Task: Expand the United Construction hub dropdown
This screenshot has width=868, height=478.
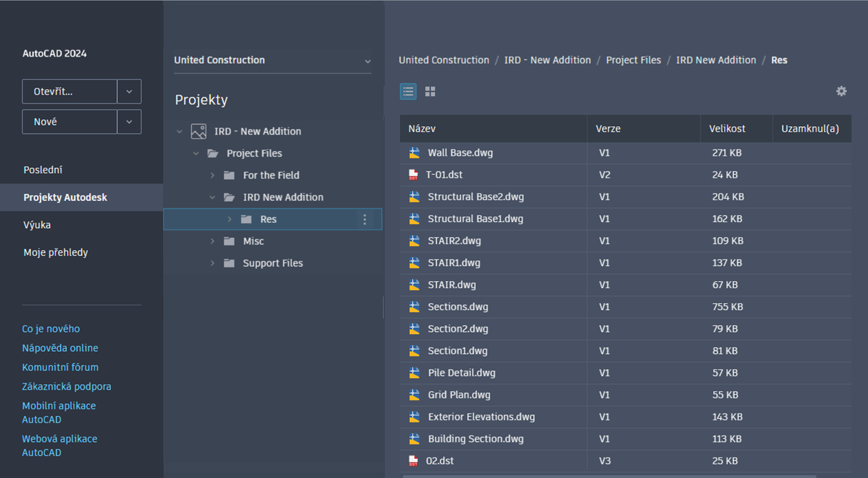Action: 367,61
